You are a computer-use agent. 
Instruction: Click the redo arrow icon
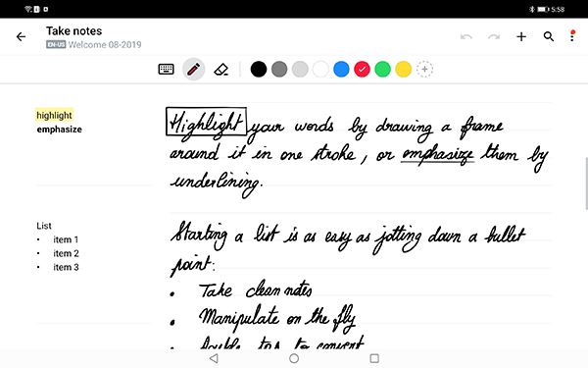[x=494, y=37]
